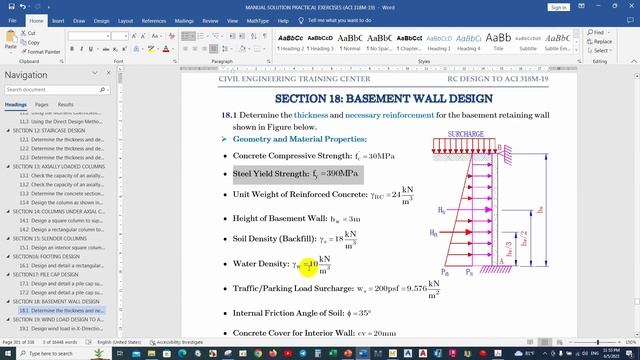Screen dimensions: 640x360
Task: Click the Save icon in quick access toolbar
Action: [x=11, y=7]
